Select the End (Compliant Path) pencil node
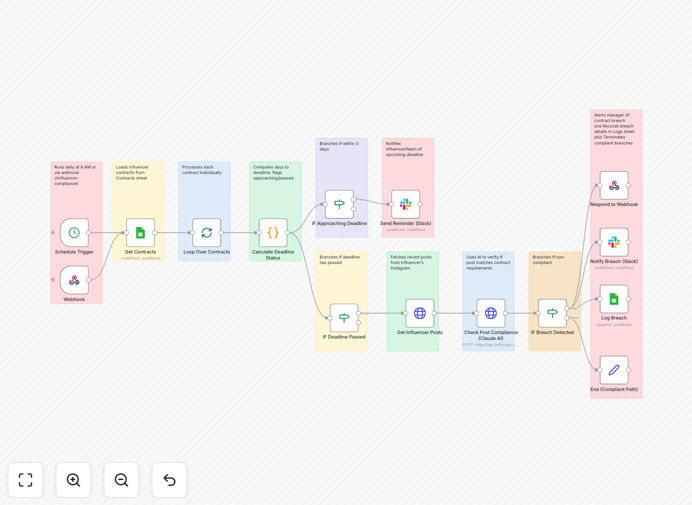Screen dimensions: 692x505 click(x=614, y=370)
